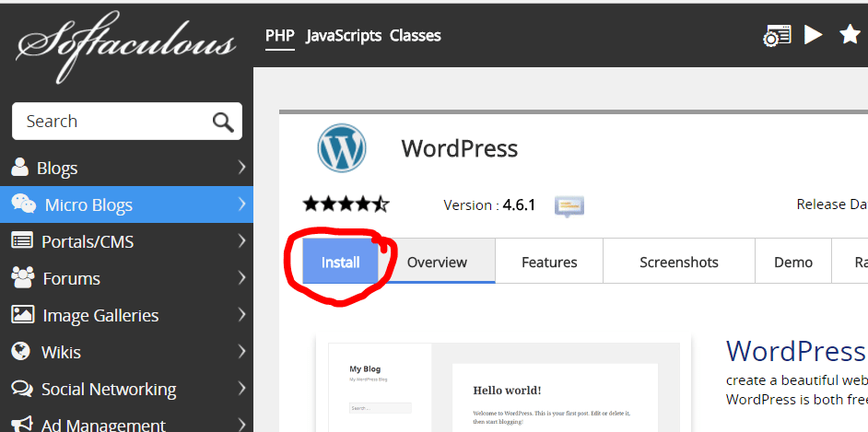Click the Release Date label
868x432 pixels.
pyautogui.click(x=831, y=204)
